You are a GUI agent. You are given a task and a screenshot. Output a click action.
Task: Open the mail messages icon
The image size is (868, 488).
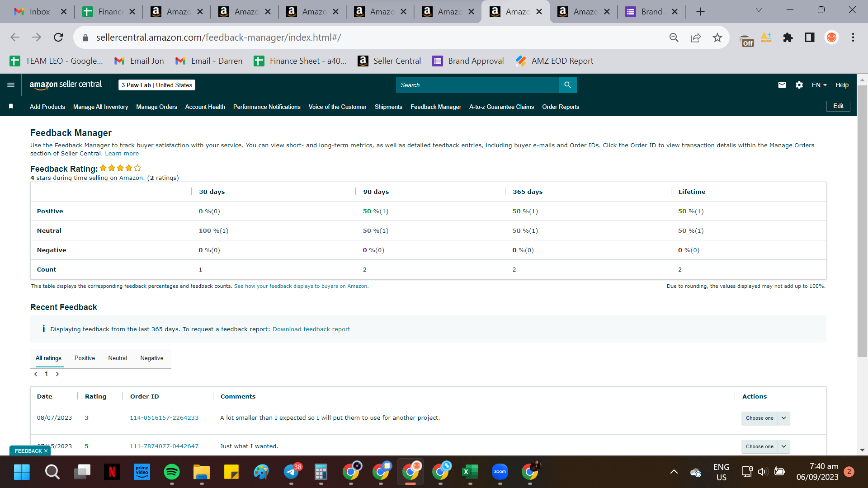(x=782, y=85)
